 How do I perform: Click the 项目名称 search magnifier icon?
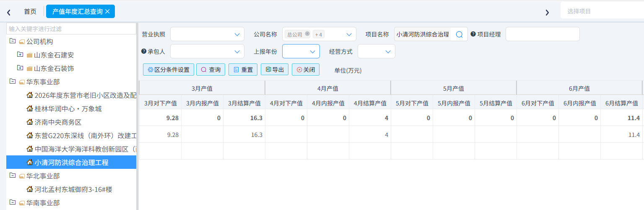point(459,34)
